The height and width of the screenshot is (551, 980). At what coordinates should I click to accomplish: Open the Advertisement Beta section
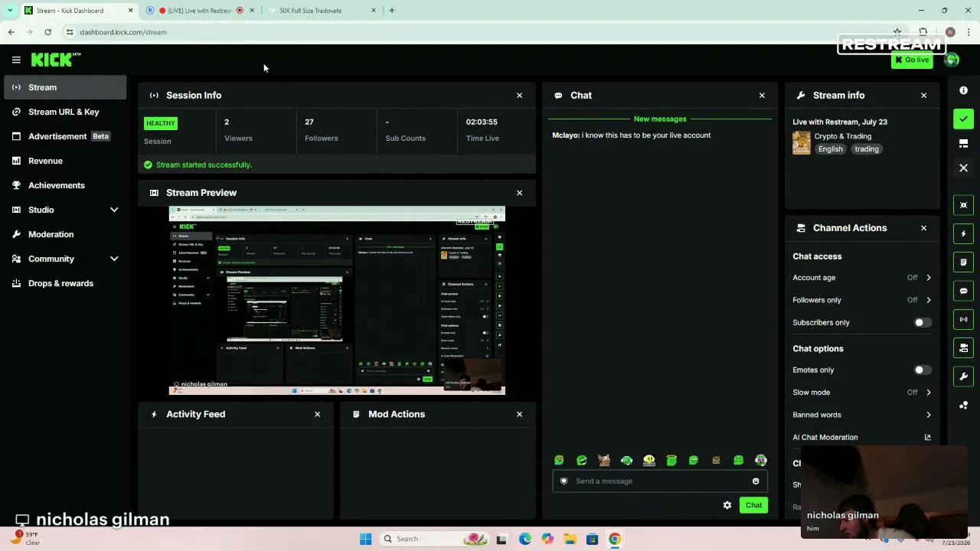pos(65,136)
